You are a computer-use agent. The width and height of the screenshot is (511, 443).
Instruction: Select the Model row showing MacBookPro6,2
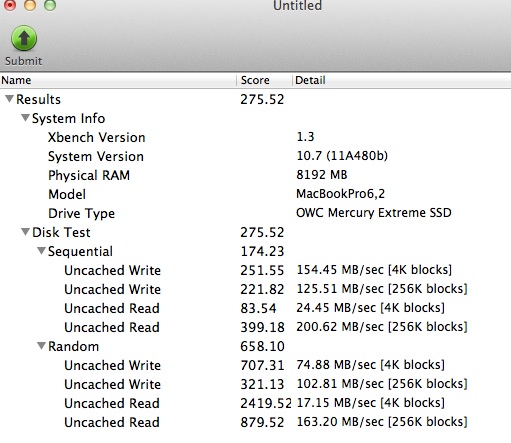[255, 194]
